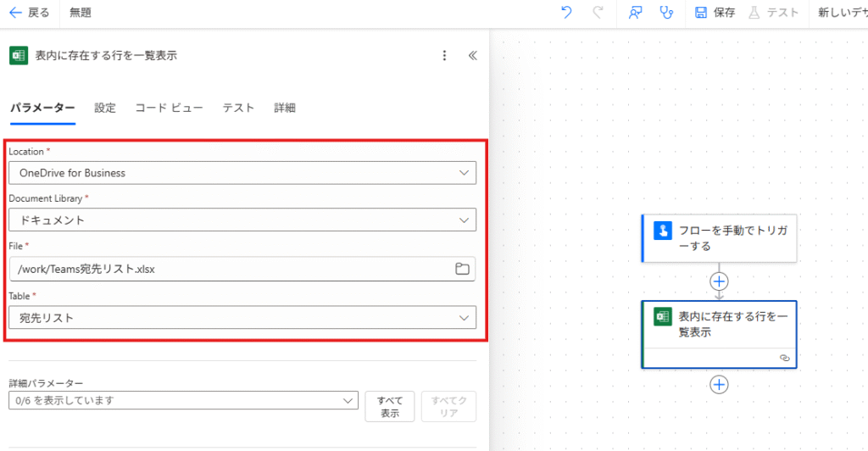Click the manual trigger icon on the canvas
Viewport: 868px width, 451px height.
[663, 231]
